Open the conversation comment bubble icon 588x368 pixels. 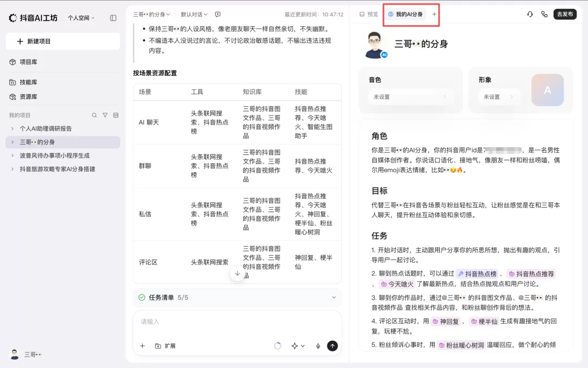coord(218,14)
